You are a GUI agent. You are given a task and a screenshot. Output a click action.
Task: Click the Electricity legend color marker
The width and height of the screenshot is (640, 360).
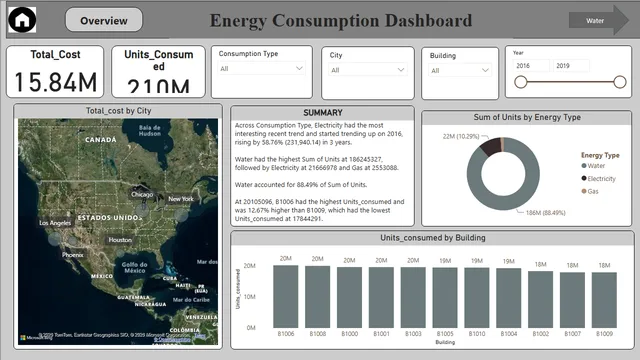tap(584, 178)
